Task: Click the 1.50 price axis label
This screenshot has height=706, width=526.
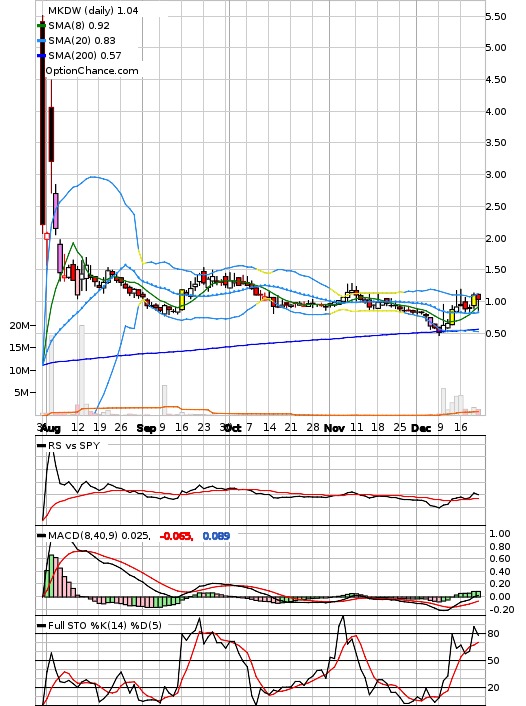Action: click(496, 270)
